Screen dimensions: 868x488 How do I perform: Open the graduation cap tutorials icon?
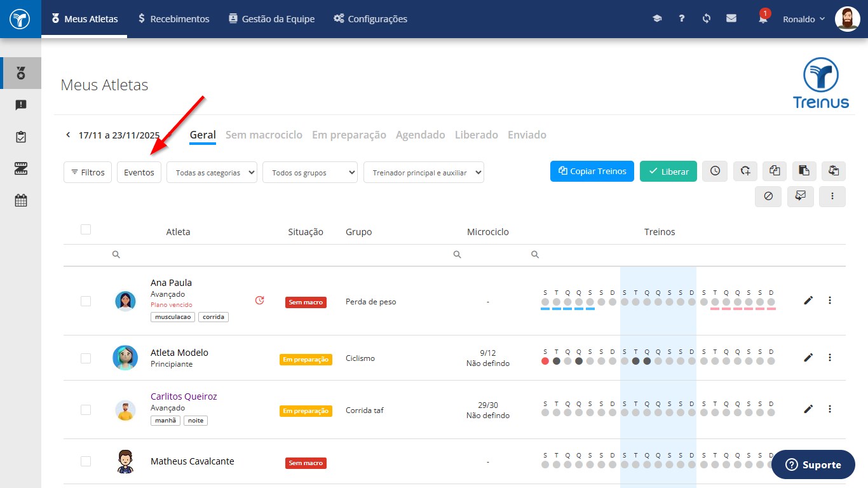657,19
